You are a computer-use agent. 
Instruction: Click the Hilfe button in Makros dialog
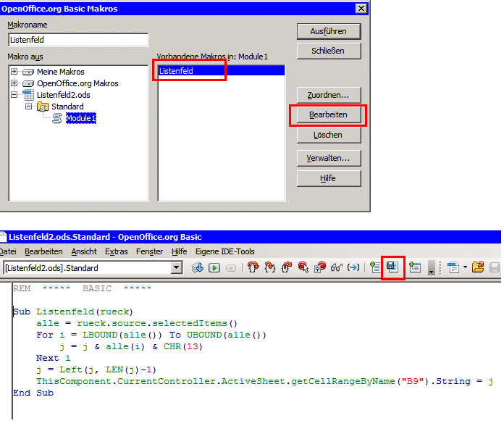click(x=329, y=178)
